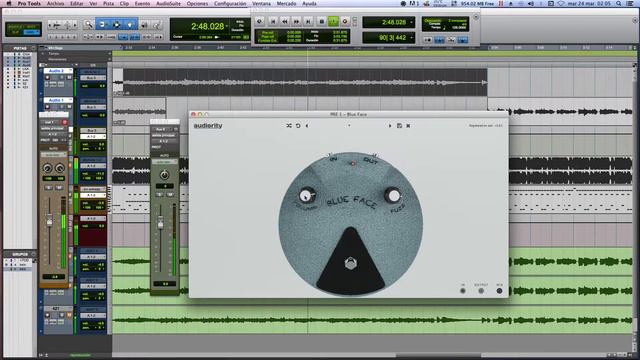Click the randomize icon in Blue Face plugin
This screenshot has height=360, width=640.
tap(289, 126)
